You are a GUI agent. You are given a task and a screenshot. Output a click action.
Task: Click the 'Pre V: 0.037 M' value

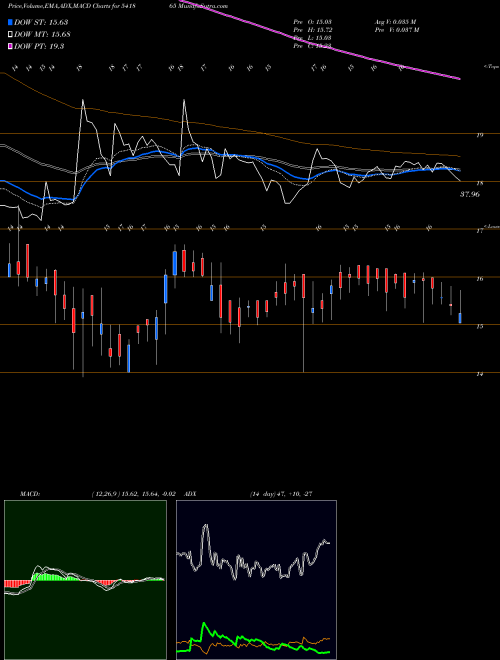[x=398, y=30]
